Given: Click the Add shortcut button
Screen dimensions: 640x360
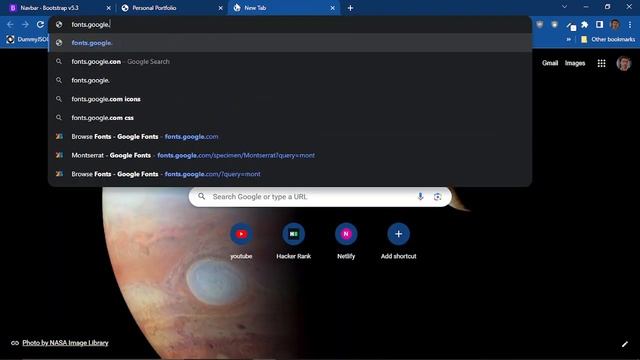Looking at the screenshot, I should (398, 241).
